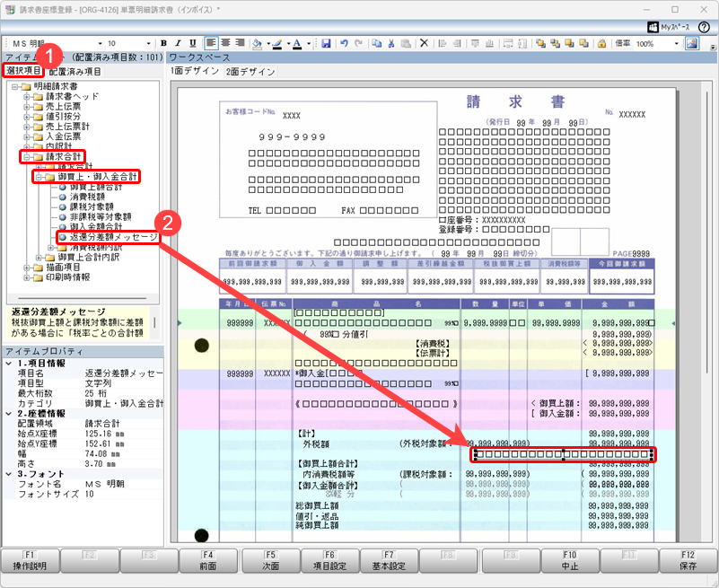Image resolution: width=719 pixels, height=588 pixels.
Task: Click the F7 基本設定 button
Action: click(x=389, y=560)
